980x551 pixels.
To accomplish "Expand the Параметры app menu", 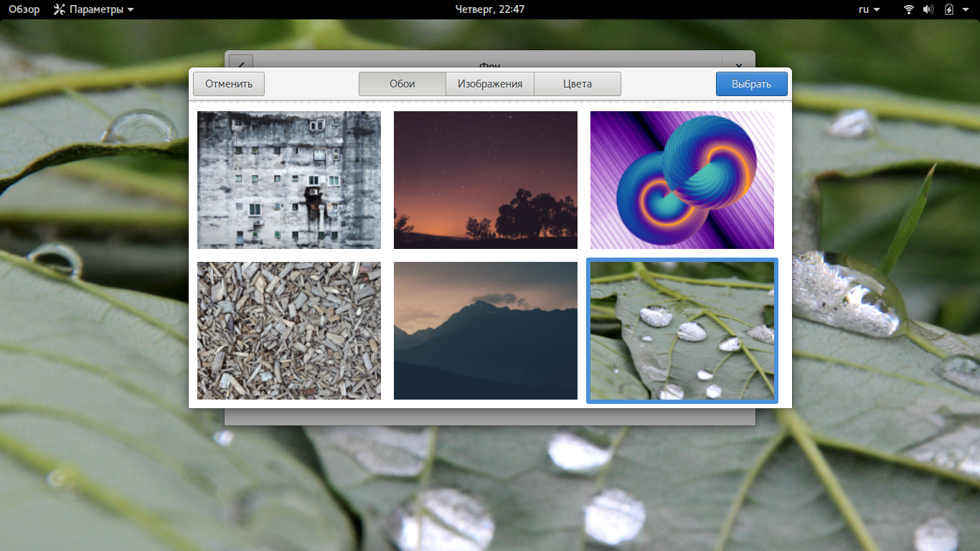I will pos(93,9).
